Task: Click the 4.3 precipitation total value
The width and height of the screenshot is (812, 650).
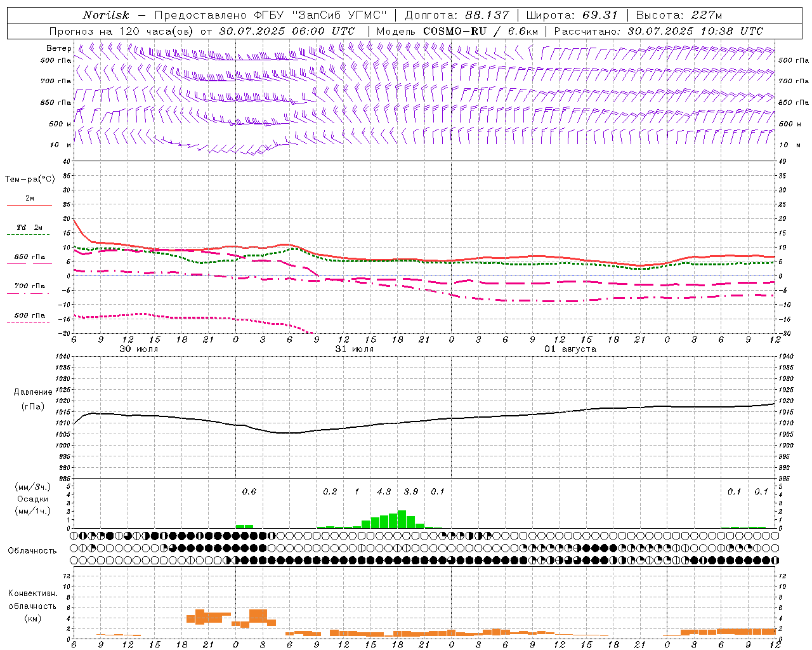Action: [x=384, y=492]
